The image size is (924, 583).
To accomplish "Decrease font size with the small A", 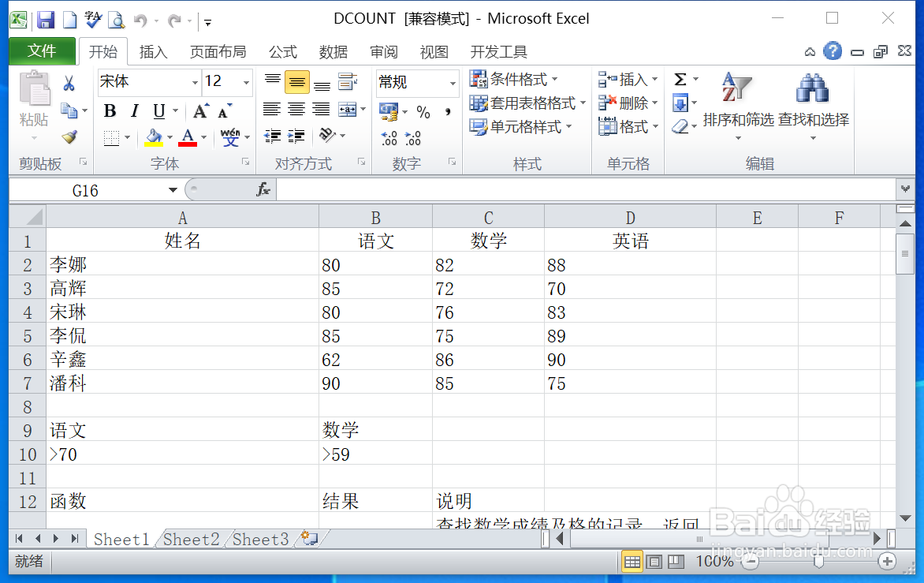I will 225,110.
